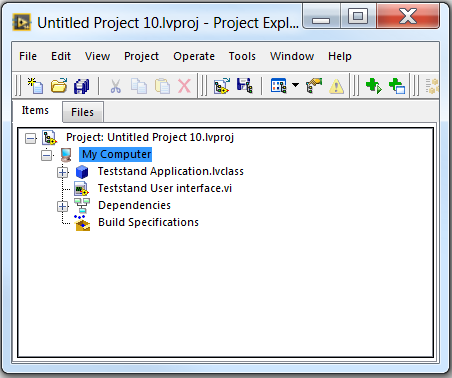Image resolution: width=452 pixels, height=378 pixels.
Task: Click the blue cube lvclass icon
Action: [82, 172]
